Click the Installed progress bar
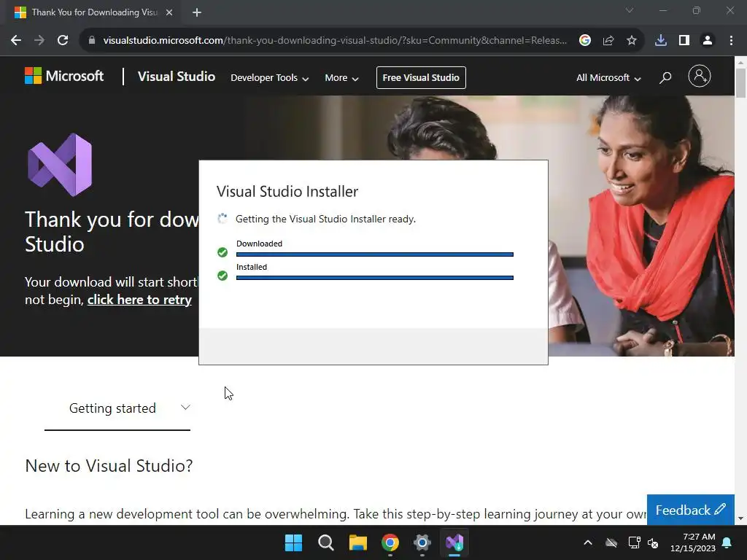The width and height of the screenshot is (747, 560). point(375,278)
